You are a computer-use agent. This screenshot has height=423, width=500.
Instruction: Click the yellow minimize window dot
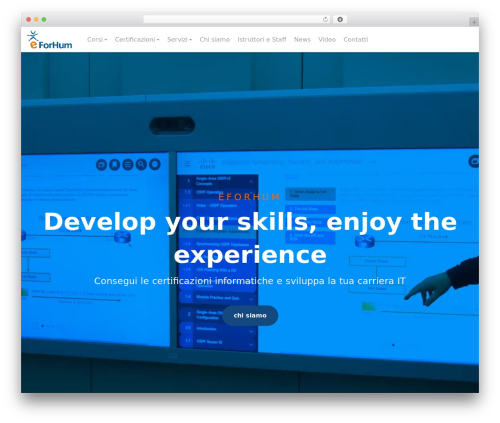click(36, 19)
